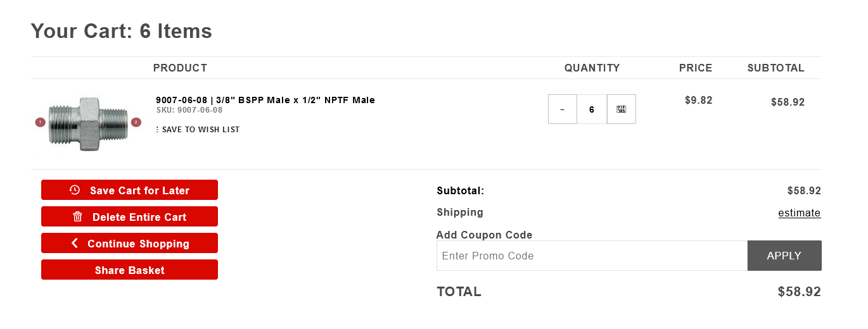Click red marker 2 on the product image

click(136, 122)
